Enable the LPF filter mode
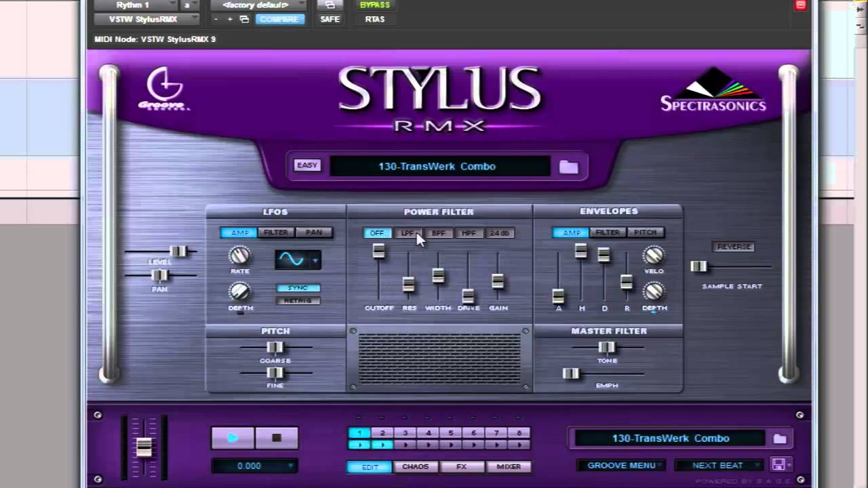Screen dimensions: 868x488 tap(408, 233)
